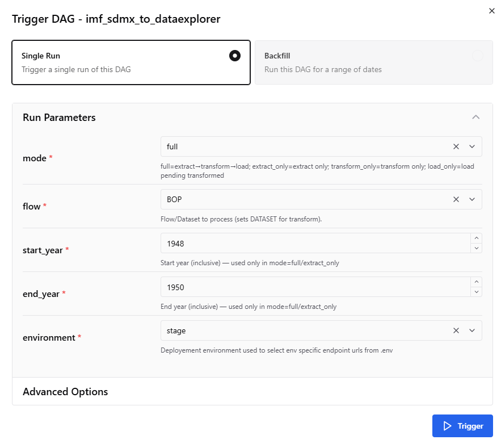
Task: Collapse the Run Parameters section chevron
Action: (x=475, y=116)
